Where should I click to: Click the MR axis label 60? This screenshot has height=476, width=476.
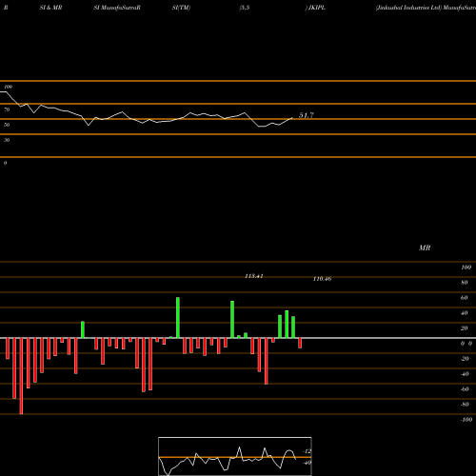point(465,298)
